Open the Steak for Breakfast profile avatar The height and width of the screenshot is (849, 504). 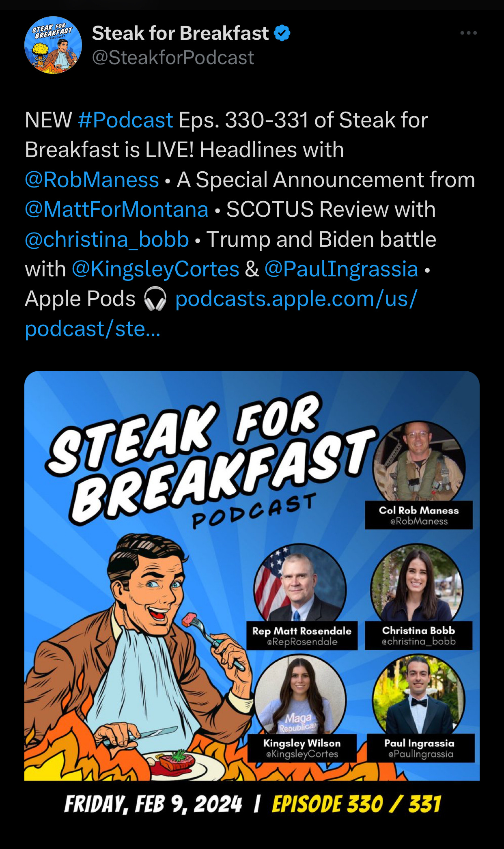(53, 45)
